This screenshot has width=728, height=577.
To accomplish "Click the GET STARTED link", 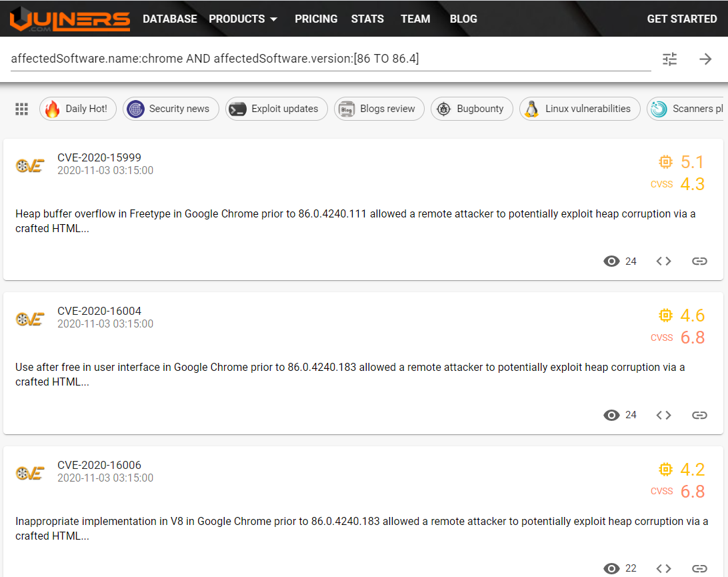I will click(681, 19).
